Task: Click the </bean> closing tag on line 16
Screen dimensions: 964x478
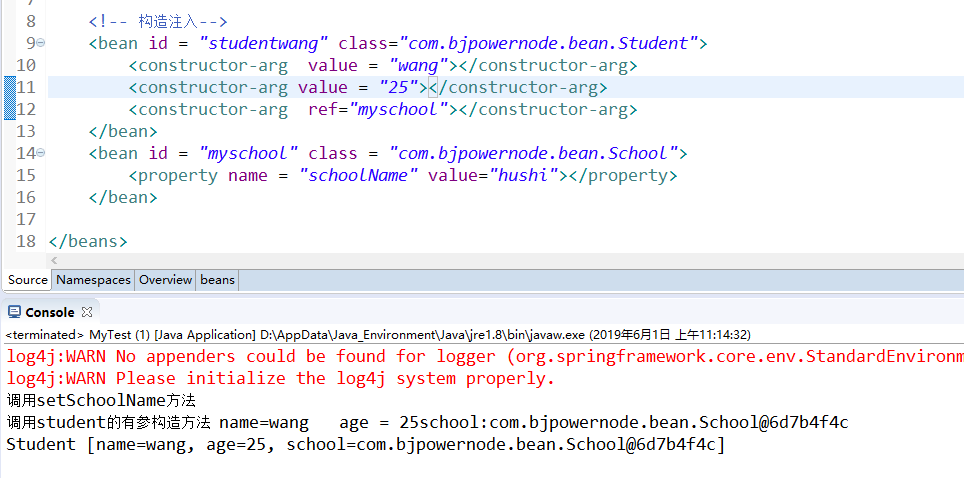Action: pos(123,197)
